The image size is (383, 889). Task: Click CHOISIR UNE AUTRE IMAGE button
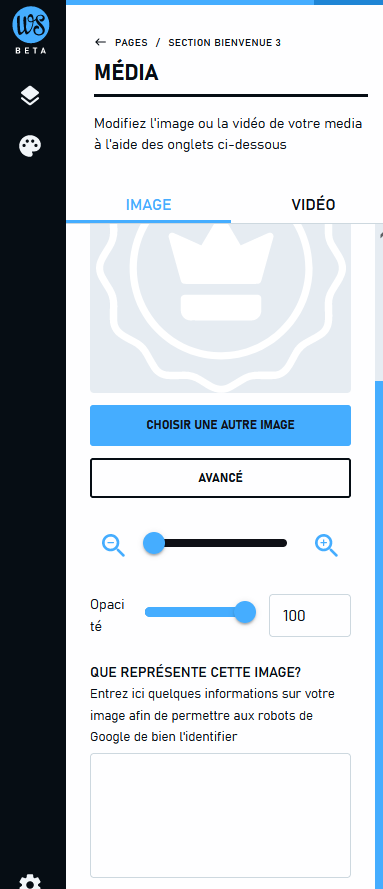coord(220,425)
